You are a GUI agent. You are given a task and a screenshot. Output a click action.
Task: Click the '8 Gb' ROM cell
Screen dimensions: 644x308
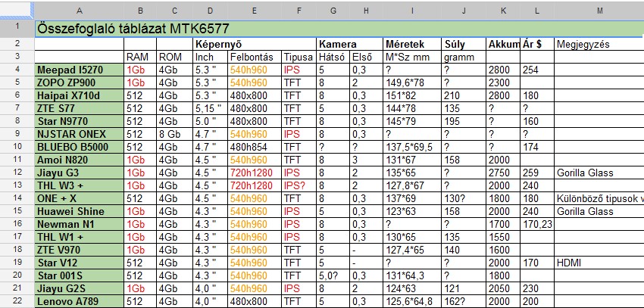[x=174, y=134]
